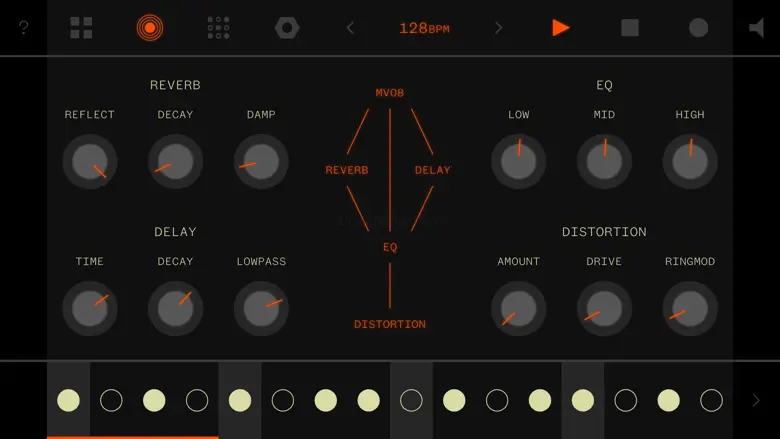
Task: Adjust the delay DECAY knob
Action: pos(175,308)
